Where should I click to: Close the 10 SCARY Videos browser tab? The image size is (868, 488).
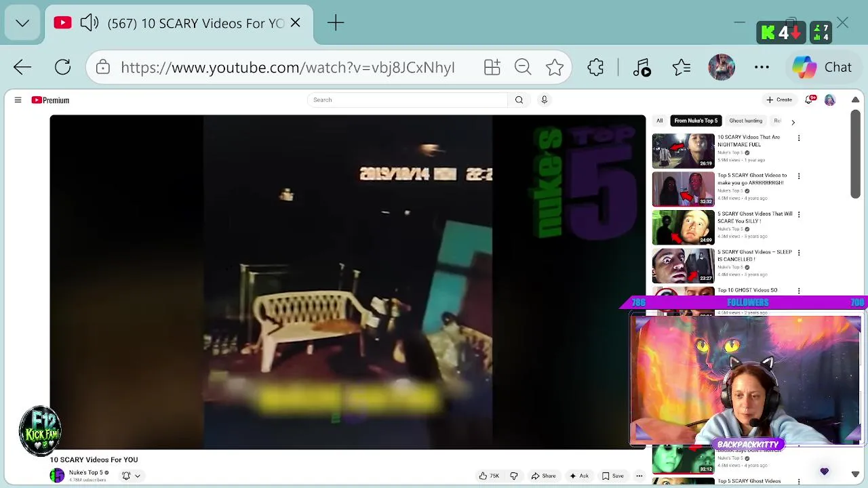click(295, 23)
